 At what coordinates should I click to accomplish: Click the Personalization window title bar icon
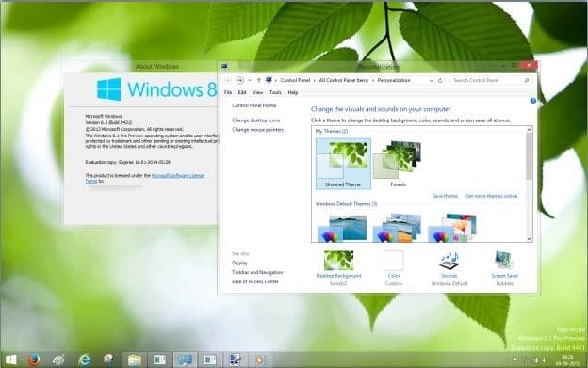pyautogui.click(x=224, y=66)
